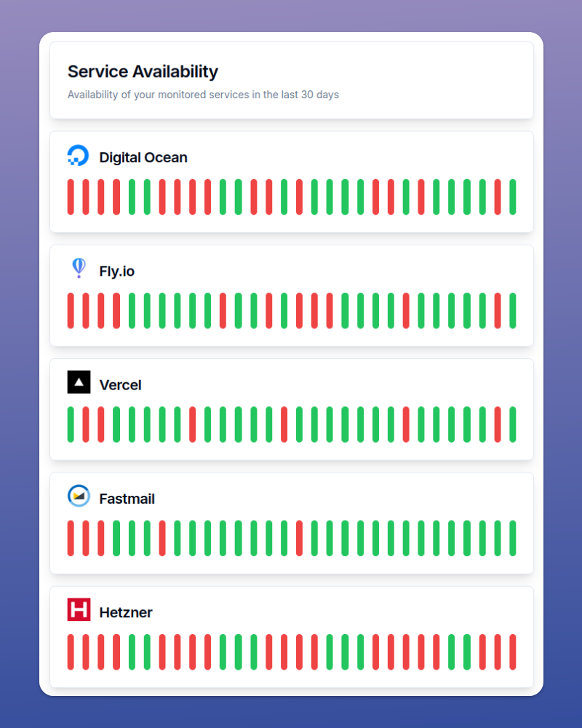Click the first red bar for Digital Ocean

tap(71, 197)
